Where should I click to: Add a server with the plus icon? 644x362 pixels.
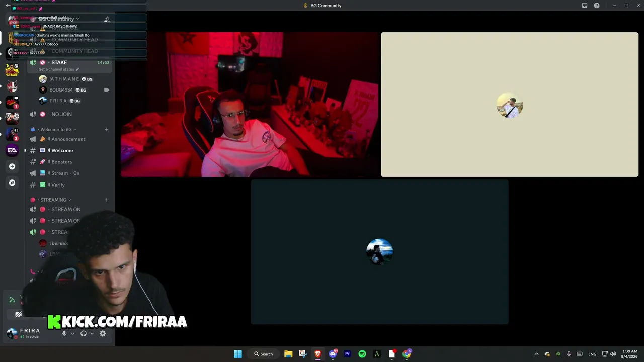tap(12, 166)
